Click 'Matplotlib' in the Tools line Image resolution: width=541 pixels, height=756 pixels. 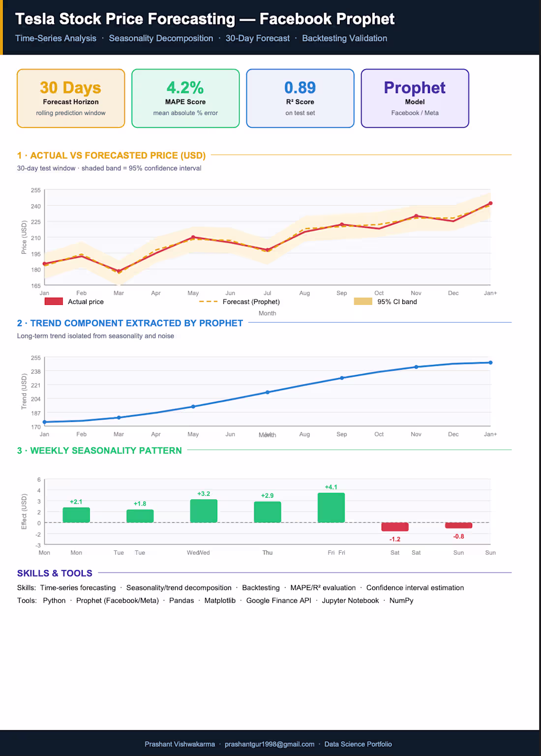pyautogui.click(x=220, y=601)
